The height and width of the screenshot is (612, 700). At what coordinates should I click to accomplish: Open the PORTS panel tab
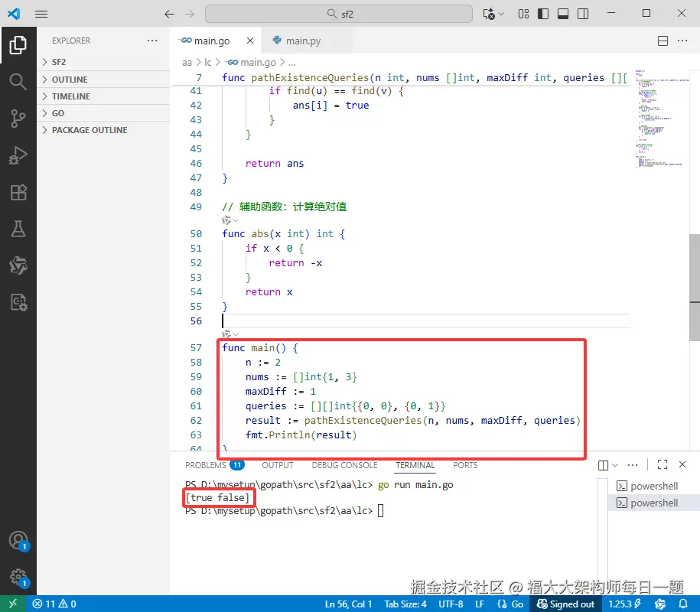click(465, 466)
